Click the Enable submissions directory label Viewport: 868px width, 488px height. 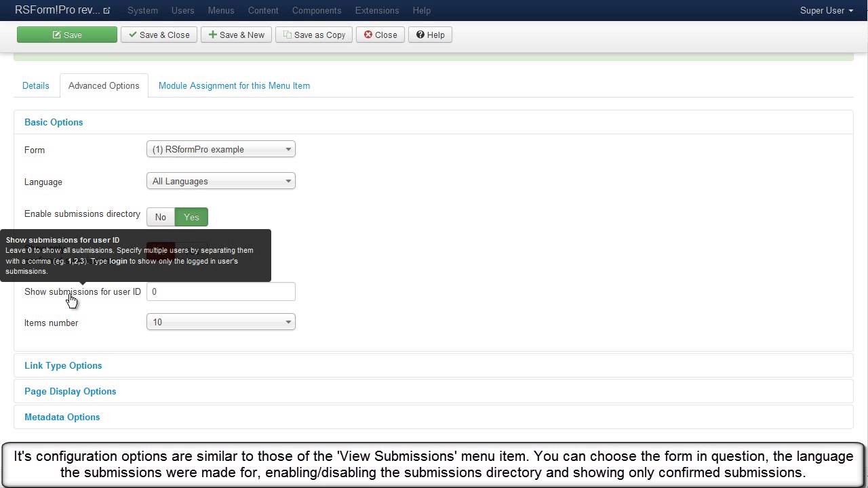coord(82,213)
